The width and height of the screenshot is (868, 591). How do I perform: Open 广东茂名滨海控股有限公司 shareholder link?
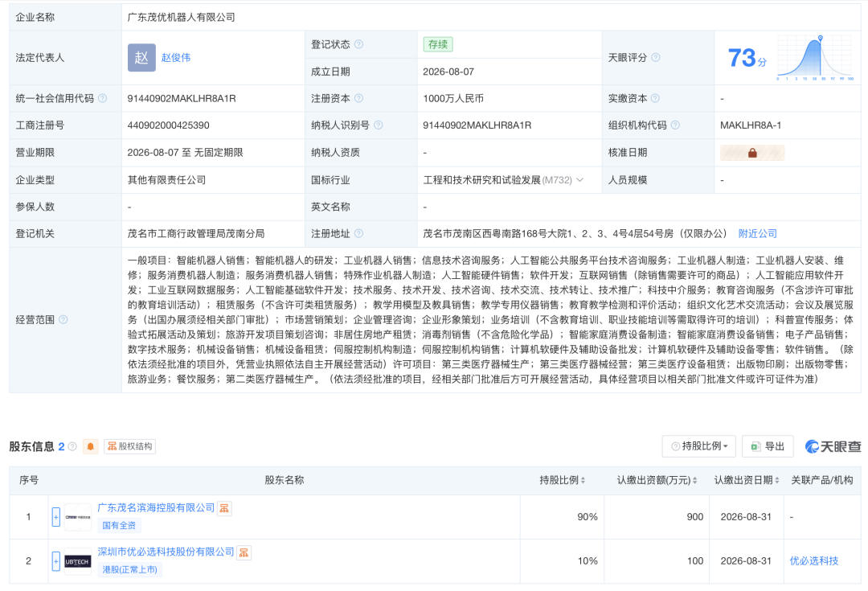156,508
